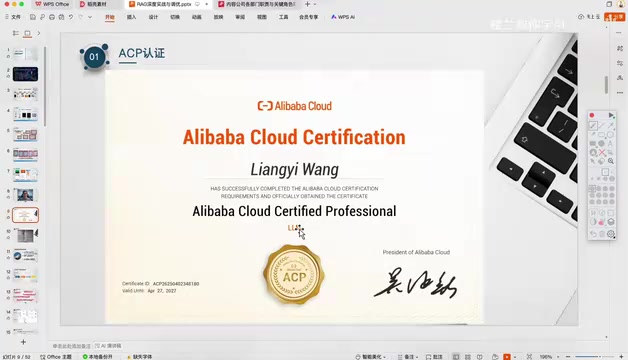The image size is (628, 360).
Task: Open the annotation palette settings gear
Action: coord(611,234)
